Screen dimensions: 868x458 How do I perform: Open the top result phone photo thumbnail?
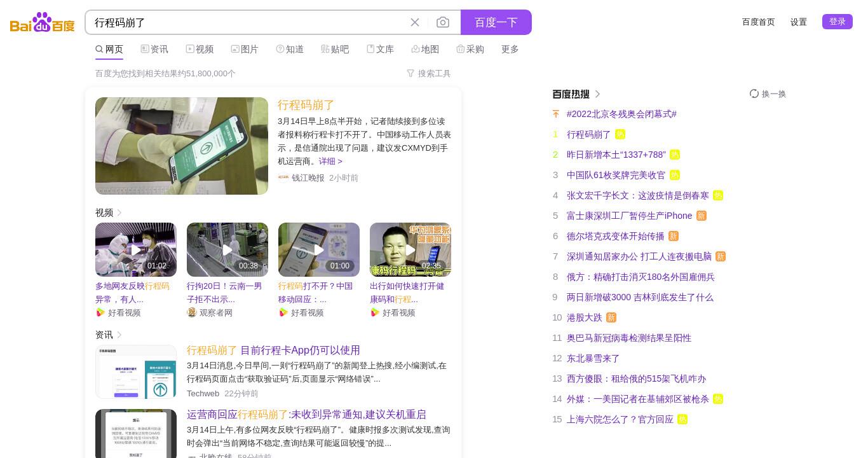(x=182, y=146)
